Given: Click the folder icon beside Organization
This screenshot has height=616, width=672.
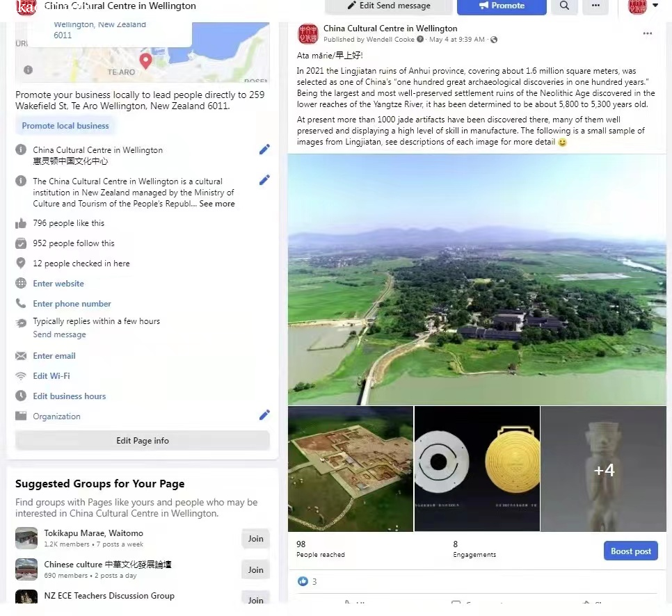Looking at the screenshot, I should [21, 416].
